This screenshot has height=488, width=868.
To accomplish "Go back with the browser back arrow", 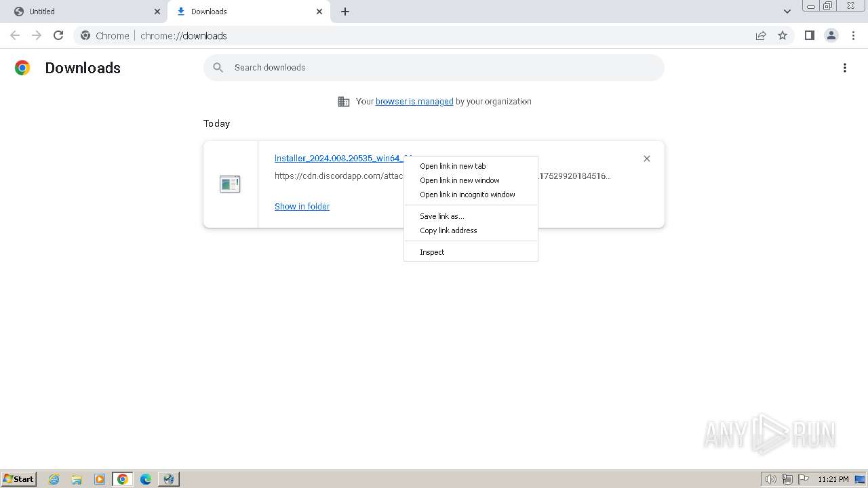I will (x=15, y=35).
